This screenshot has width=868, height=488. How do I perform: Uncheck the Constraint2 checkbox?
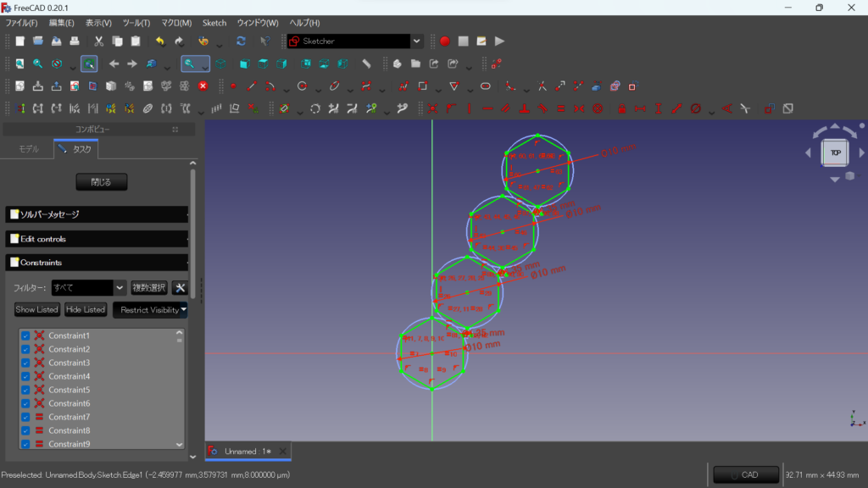tap(25, 349)
